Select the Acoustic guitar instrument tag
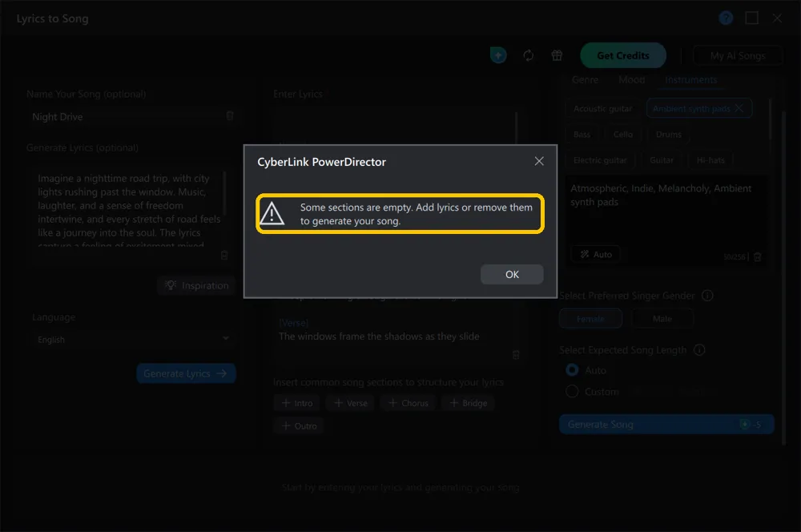The width and height of the screenshot is (801, 532). 603,108
